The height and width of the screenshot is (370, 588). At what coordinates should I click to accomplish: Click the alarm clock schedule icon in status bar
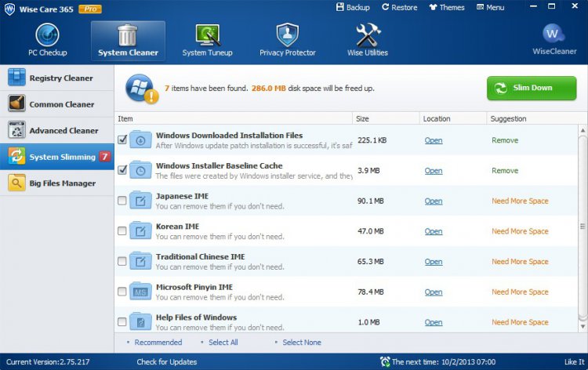pyautogui.click(x=385, y=361)
